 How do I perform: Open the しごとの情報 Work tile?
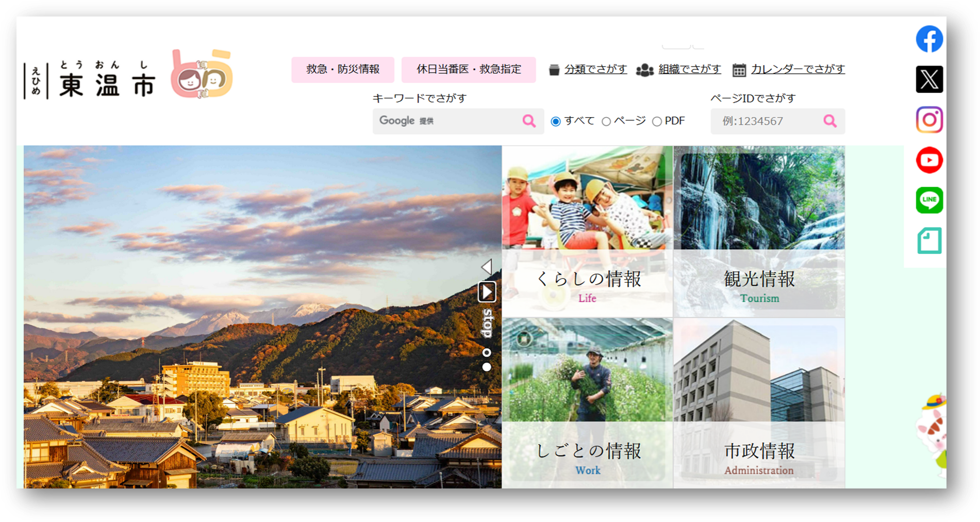click(x=587, y=403)
